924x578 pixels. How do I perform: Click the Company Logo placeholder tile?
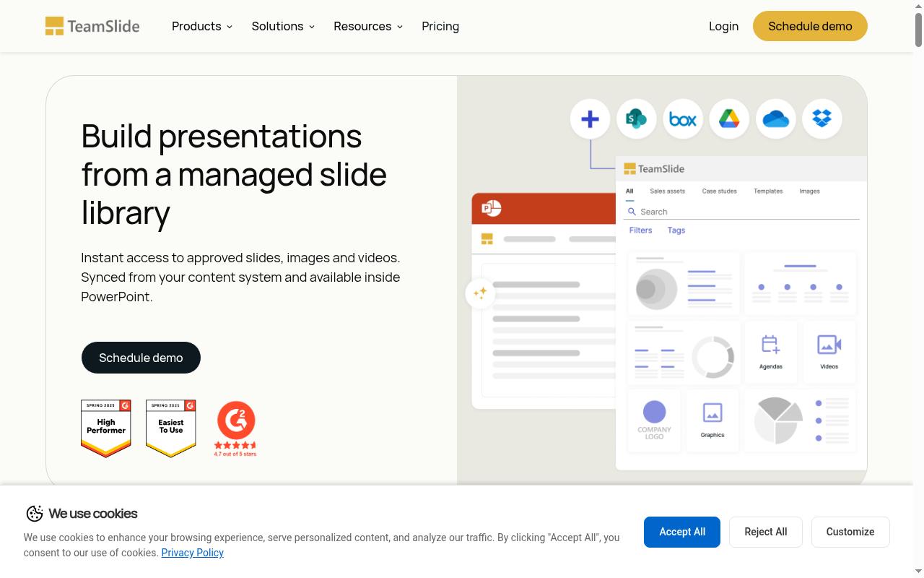[x=654, y=420]
